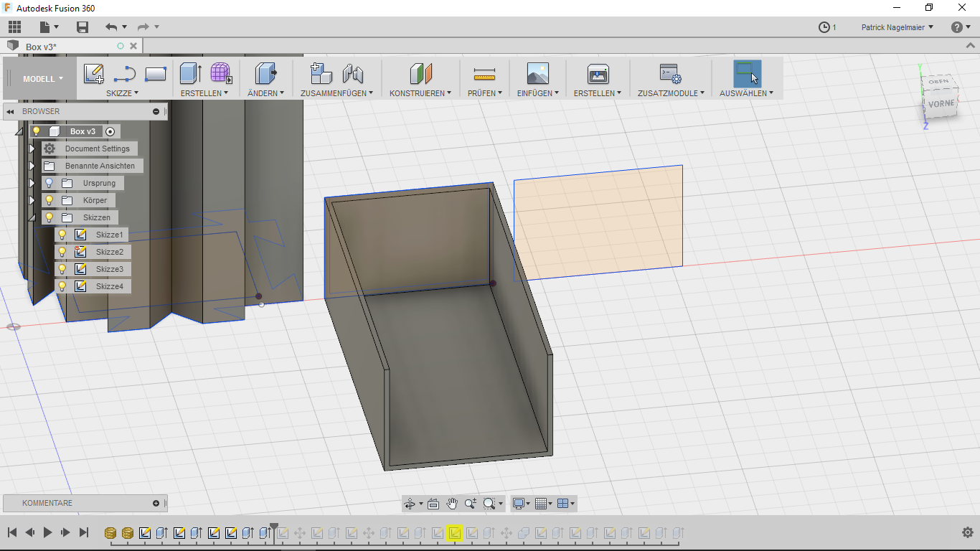
Task: Select the Zoom magnifier tool
Action: point(471,504)
